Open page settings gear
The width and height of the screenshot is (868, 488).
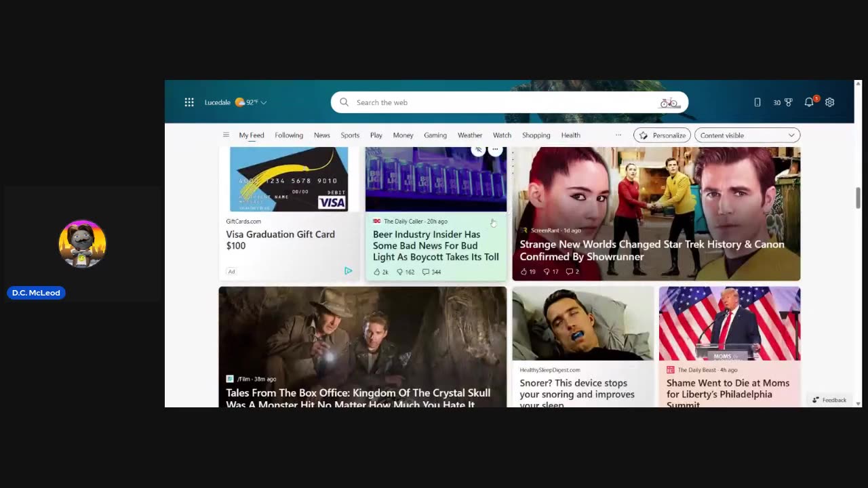(829, 102)
